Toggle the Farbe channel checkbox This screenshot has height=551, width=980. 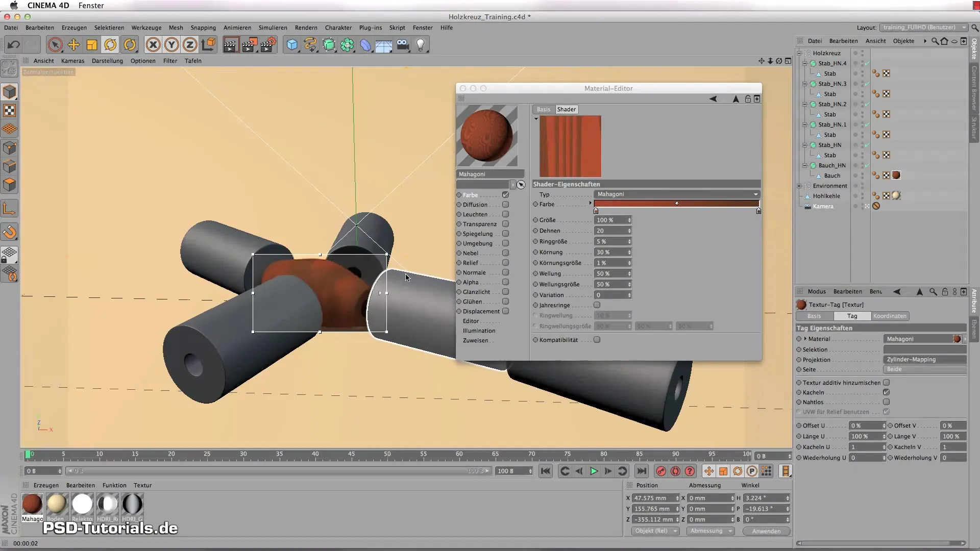pos(505,195)
